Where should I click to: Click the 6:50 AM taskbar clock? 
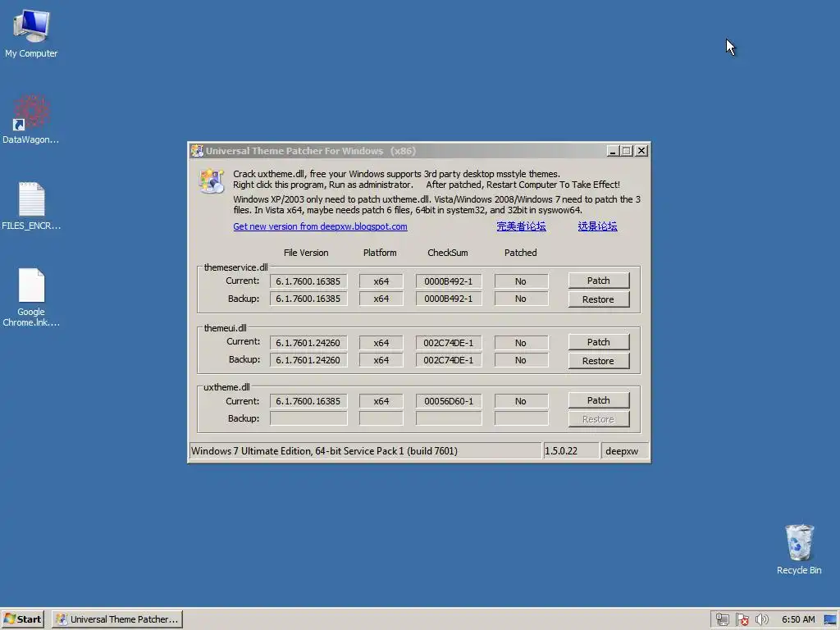point(798,619)
